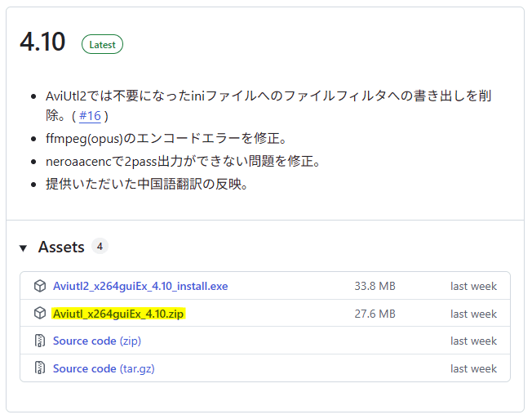Click the Assets count badge 4
532x419 pixels.
click(x=100, y=246)
